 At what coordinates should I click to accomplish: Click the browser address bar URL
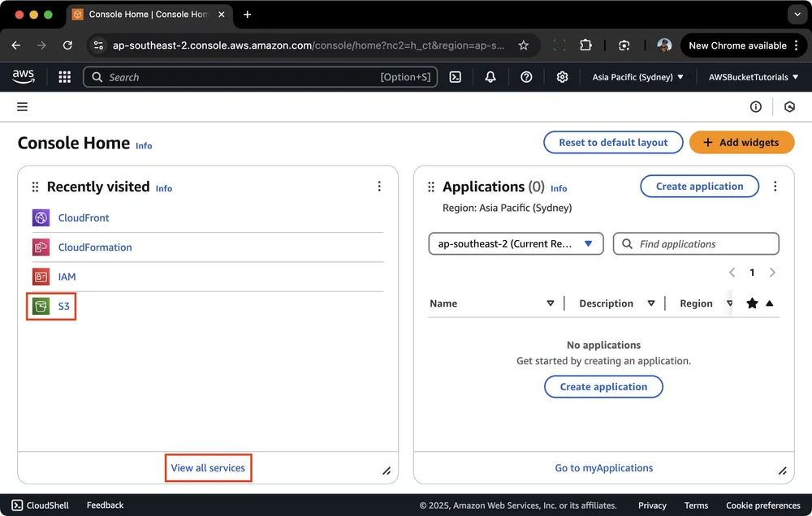tap(308, 45)
